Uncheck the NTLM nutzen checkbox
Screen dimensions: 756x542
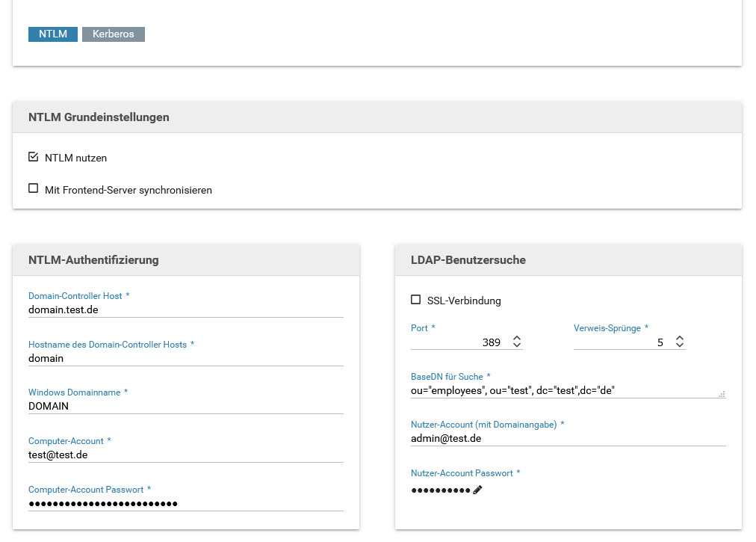pos(33,157)
